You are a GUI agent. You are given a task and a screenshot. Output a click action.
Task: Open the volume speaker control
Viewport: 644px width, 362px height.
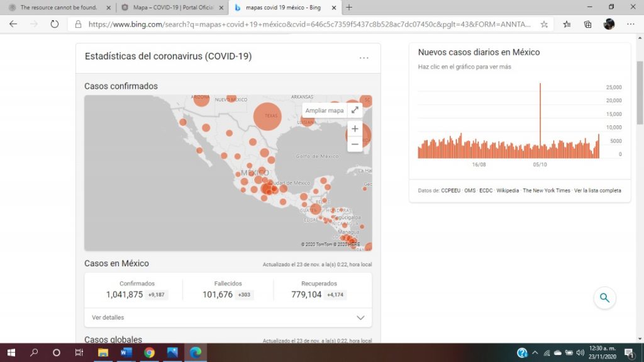coord(580,353)
